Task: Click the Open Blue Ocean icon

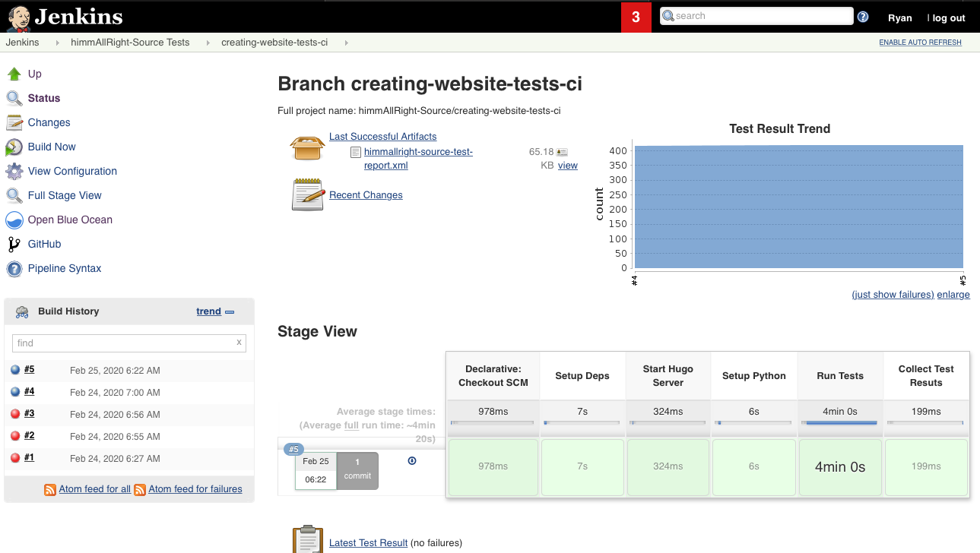Action: [x=14, y=220]
